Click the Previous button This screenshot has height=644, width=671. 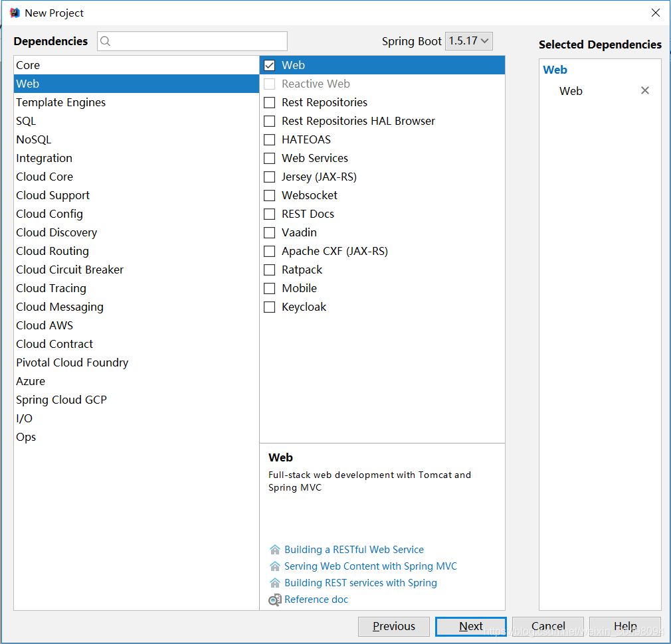[x=394, y=626]
